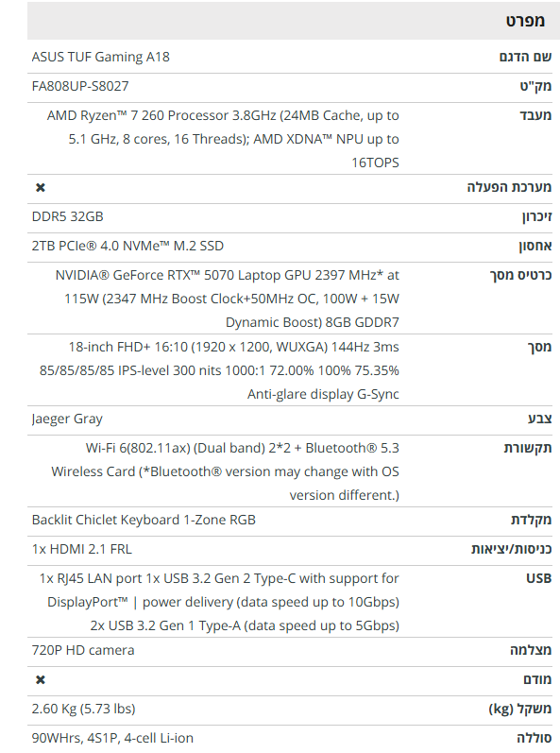Viewport: 560px width, 753px height.
Task: Click the 2TB PCIe 4.0 NVMe SSD value
Action: [x=127, y=246]
